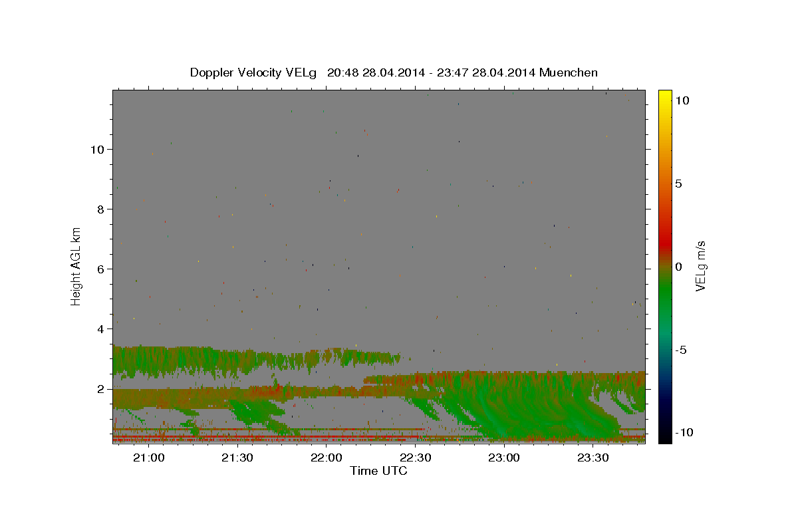Click the height tick label 6
Screen dimensions: 798x532
coord(102,269)
